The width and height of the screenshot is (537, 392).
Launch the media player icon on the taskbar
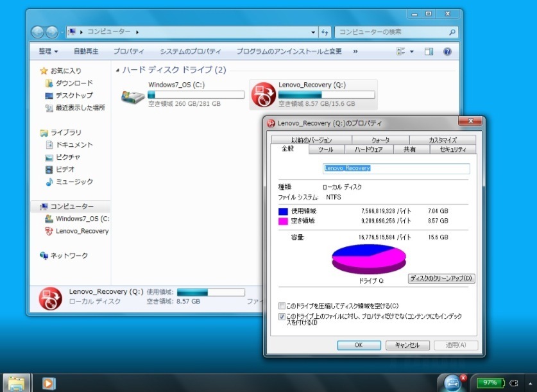(49, 383)
